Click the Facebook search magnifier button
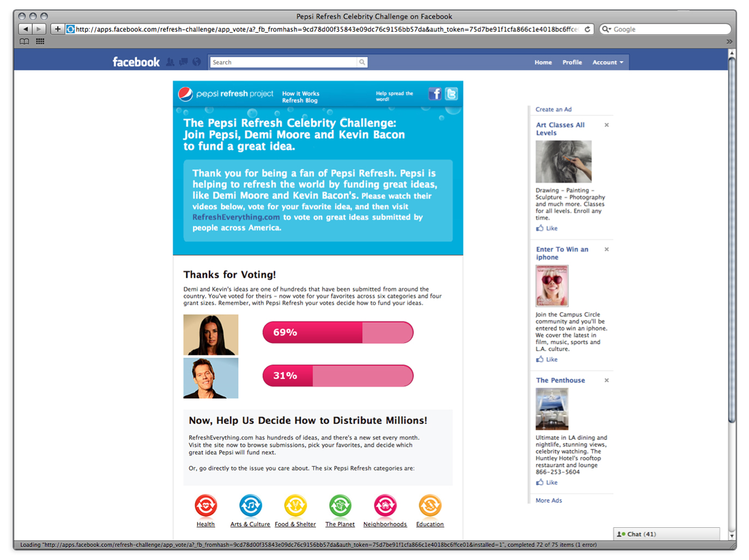This screenshot has width=749, height=560. point(362,62)
